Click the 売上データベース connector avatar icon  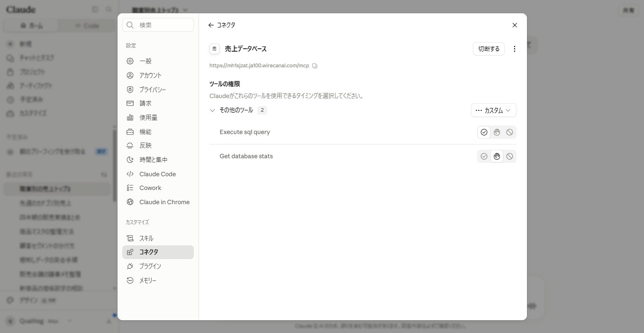click(x=214, y=49)
